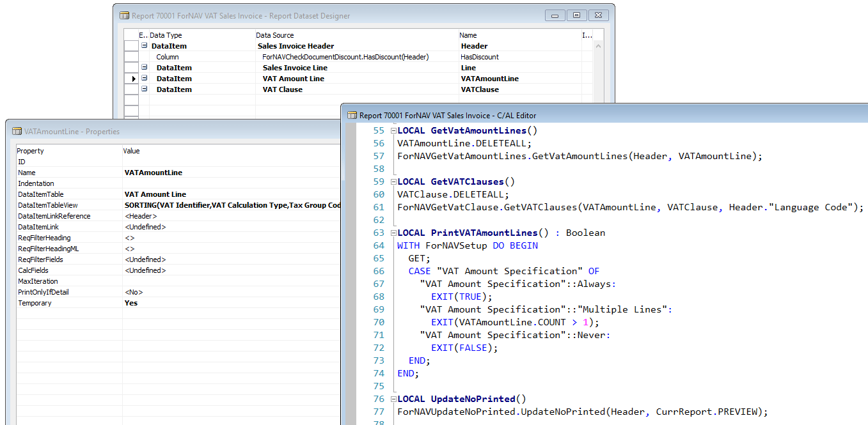Viewport: 868px width, 425px height.
Task: Click the fold icon beside UpdateNoPrinted
Action: click(x=392, y=398)
